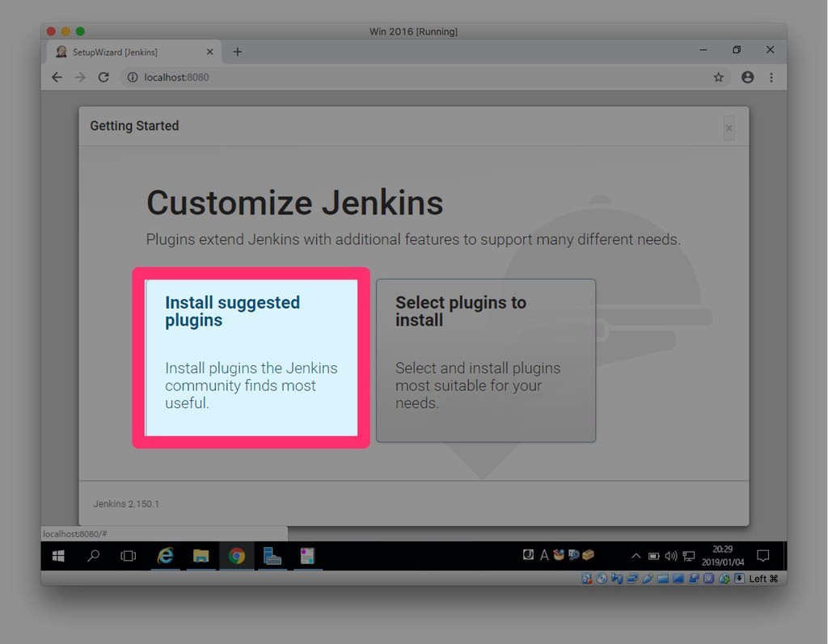Click the VirtualBox hard disk activity icon
Screen dimensions: 828x644
click(x=587, y=579)
